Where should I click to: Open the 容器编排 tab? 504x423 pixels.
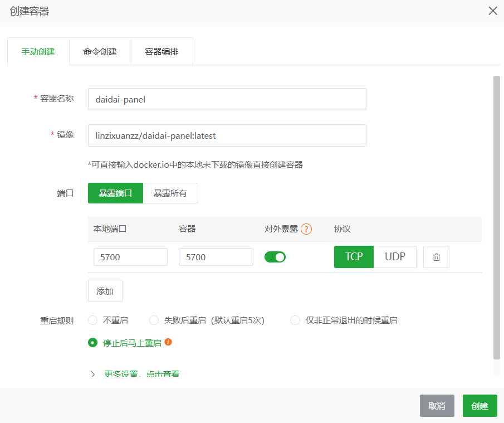click(162, 52)
